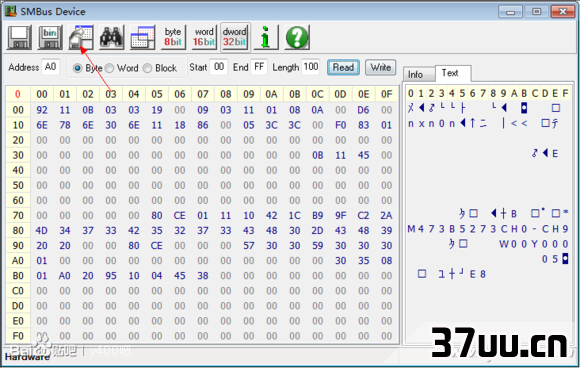The image size is (580, 368).
Task: Click the save floppy disk icon
Action: tap(19, 37)
